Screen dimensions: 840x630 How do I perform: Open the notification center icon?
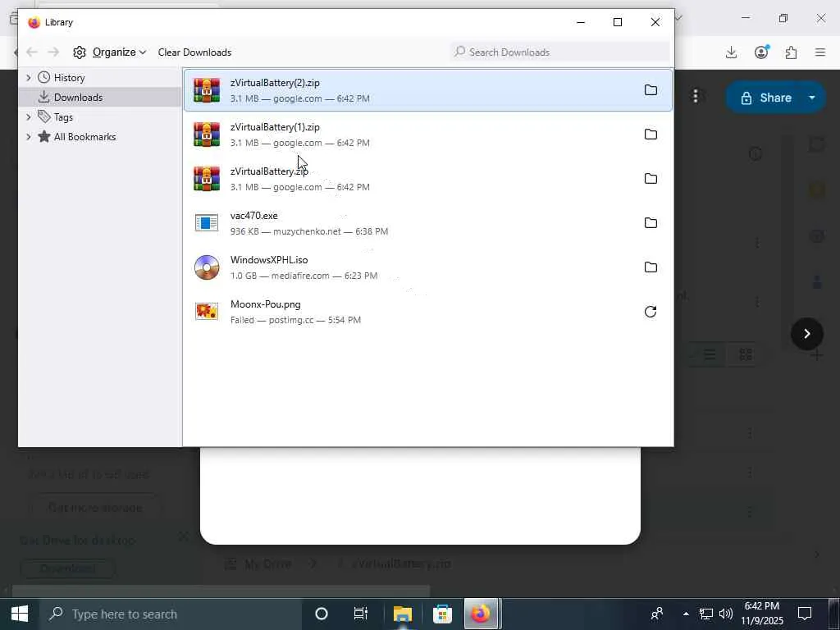(805, 614)
